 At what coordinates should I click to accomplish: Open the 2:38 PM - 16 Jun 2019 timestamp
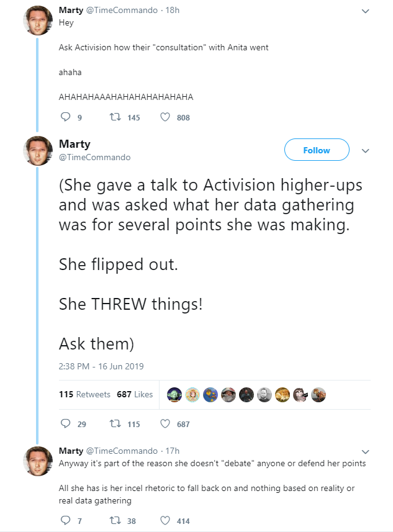[101, 366]
